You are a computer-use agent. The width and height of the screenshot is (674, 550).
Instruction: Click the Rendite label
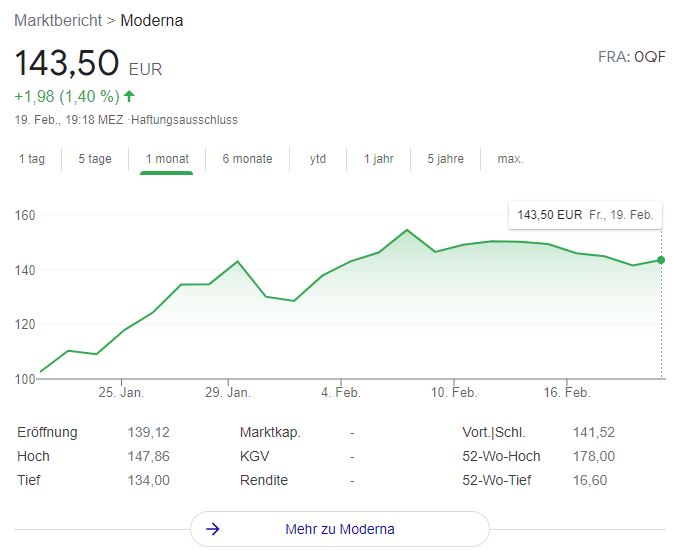264,480
